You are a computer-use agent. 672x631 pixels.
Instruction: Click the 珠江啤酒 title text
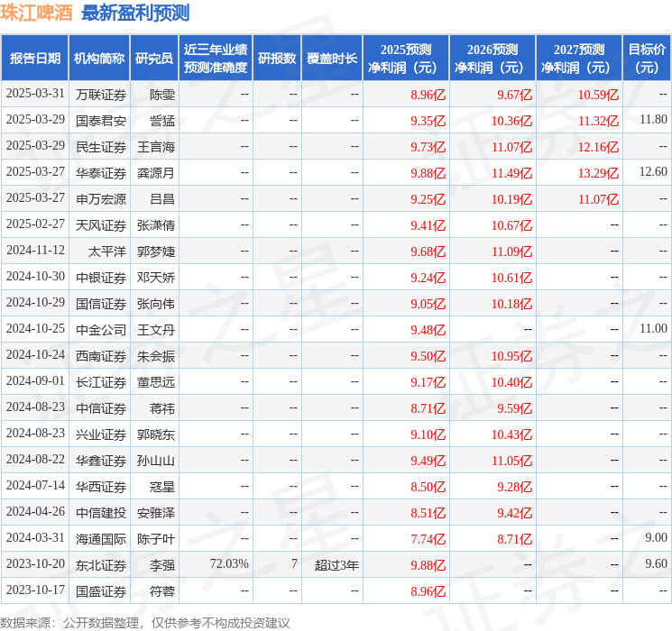[x=36, y=14]
